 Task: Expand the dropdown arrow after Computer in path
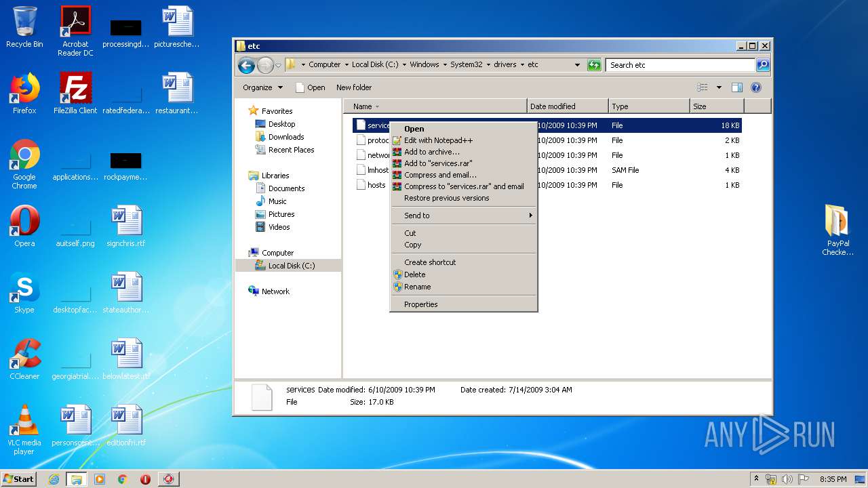click(347, 65)
